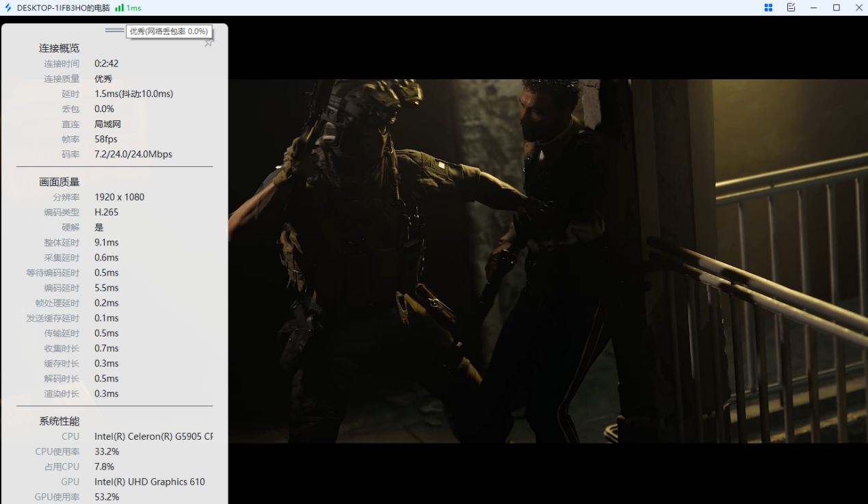Screen dimensions: 868x504
Task: Close the remote desktop window
Action: [859, 8]
